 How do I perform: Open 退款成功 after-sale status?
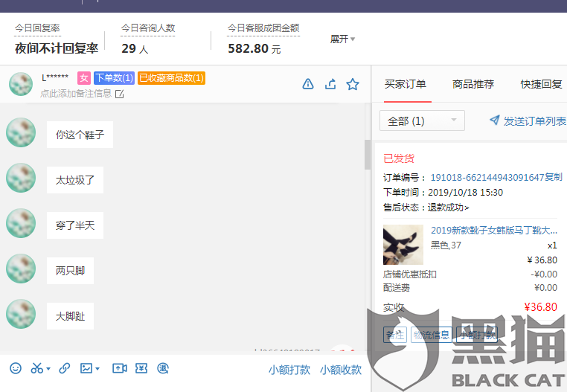tap(449, 208)
